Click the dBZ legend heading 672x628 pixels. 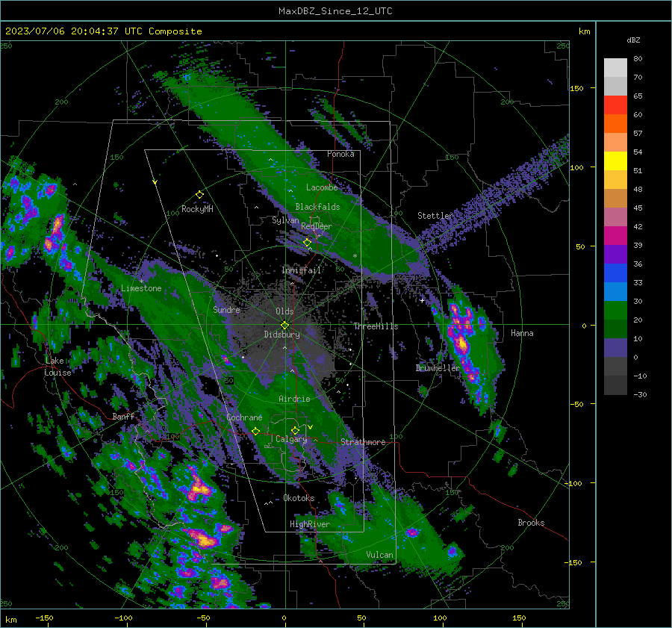click(x=633, y=40)
